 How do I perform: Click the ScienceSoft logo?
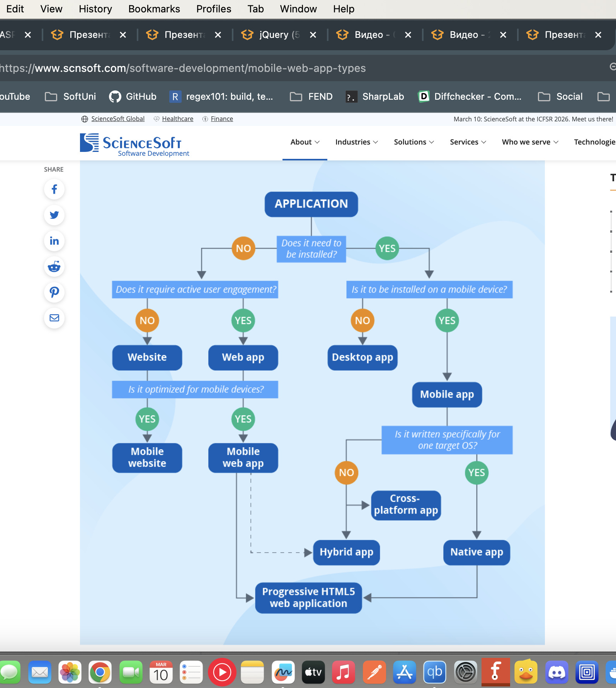click(134, 145)
